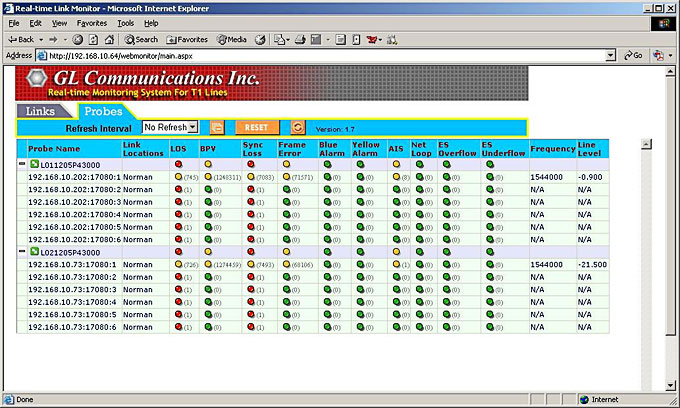Click the Frequency column header

click(552, 149)
